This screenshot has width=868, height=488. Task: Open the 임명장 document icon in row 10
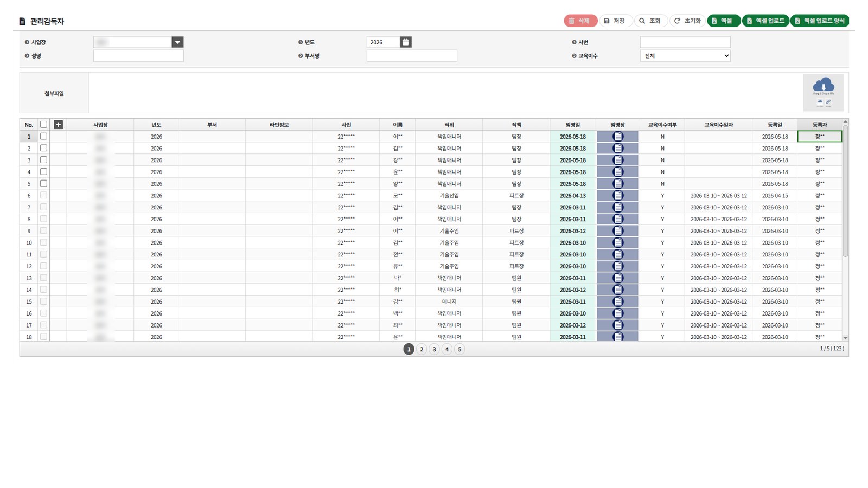pyautogui.click(x=617, y=243)
